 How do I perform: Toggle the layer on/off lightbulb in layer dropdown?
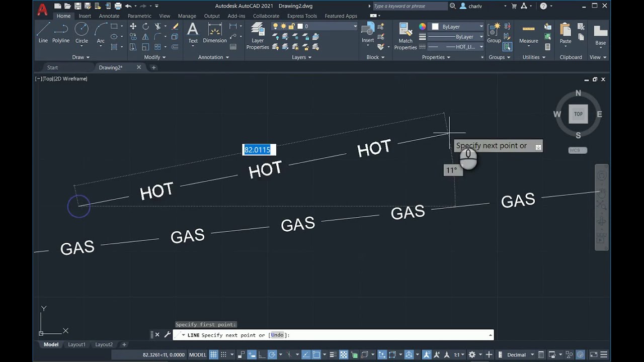coord(276,26)
